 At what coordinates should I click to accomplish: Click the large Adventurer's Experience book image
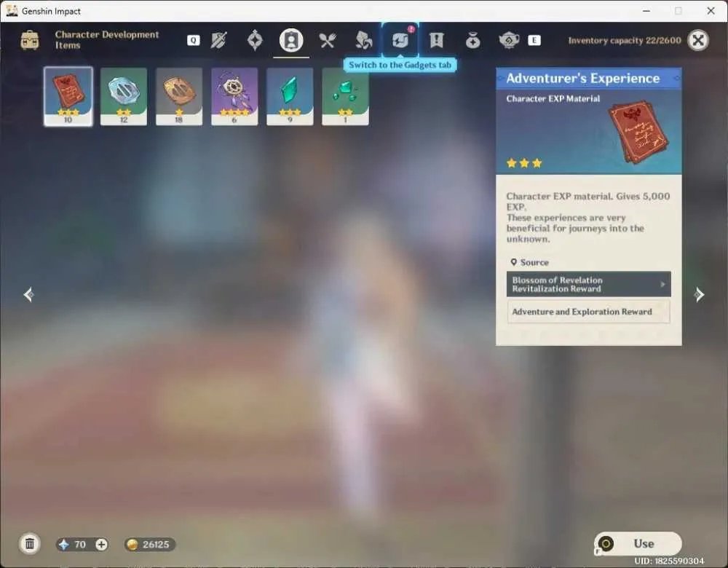(639, 132)
